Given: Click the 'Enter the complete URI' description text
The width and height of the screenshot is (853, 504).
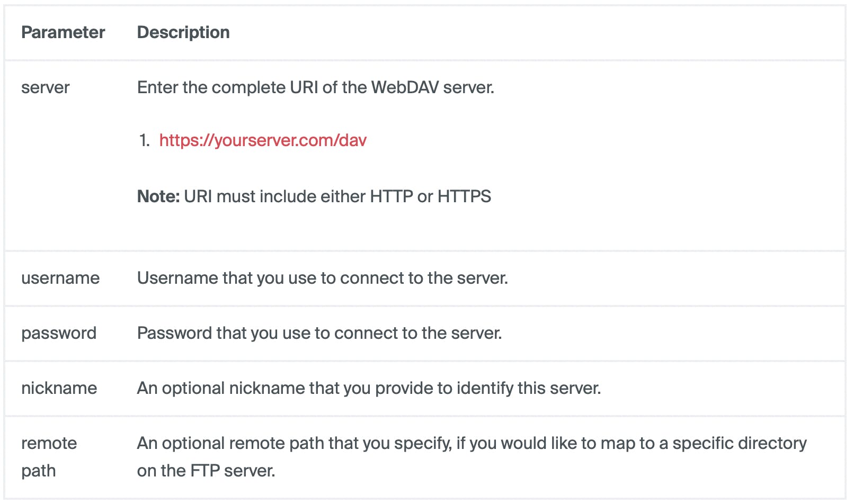Looking at the screenshot, I should pyautogui.click(x=316, y=87).
